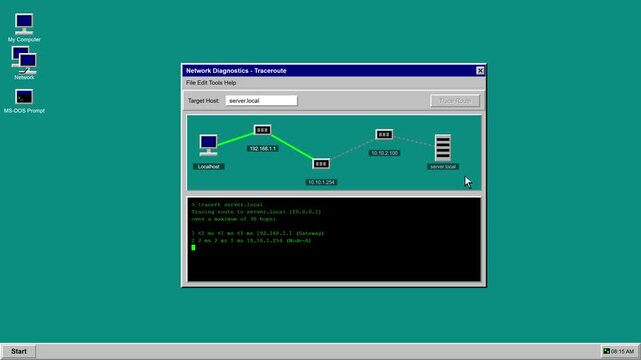
Task: Click the Network Diagnostics - Traceroute title bar
Action: (334, 71)
